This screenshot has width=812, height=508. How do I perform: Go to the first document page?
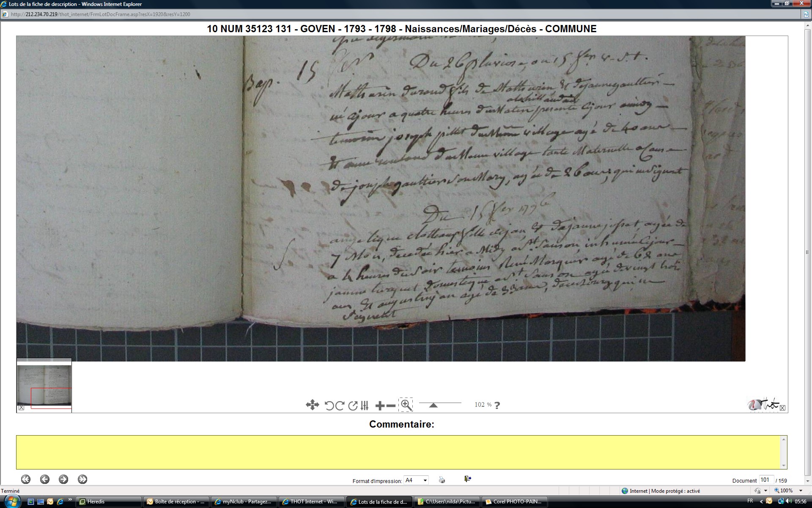pos(26,479)
